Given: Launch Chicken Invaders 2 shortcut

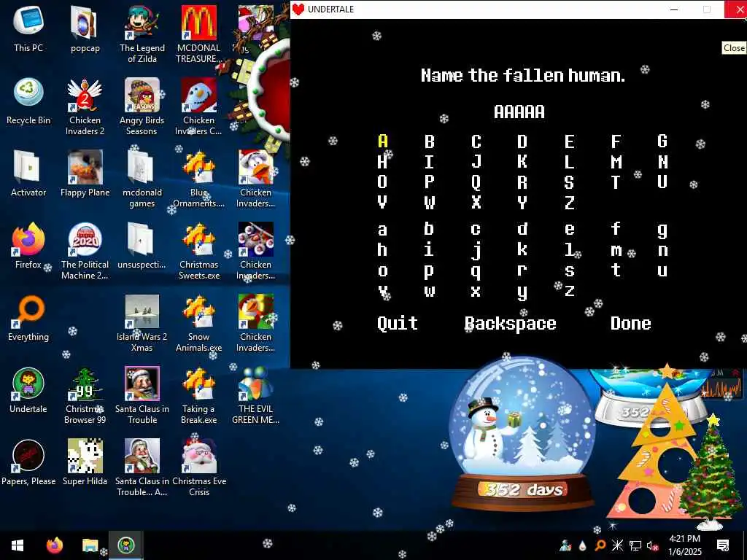Looking at the screenshot, I should point(85,106).
